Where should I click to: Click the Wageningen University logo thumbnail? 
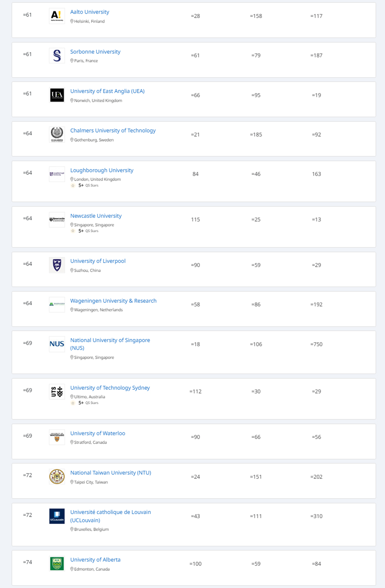pos(57,304)
